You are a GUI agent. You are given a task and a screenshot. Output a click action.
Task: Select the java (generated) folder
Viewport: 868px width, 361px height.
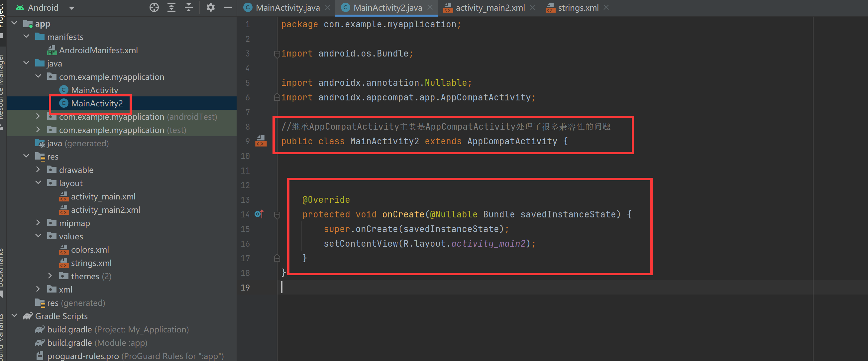tap(78, 143)
